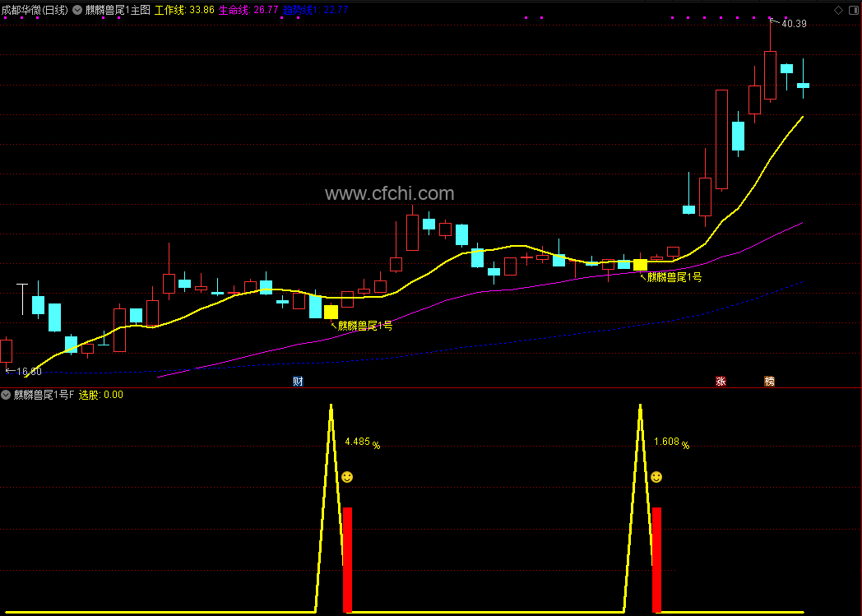Viewport: 862px width, 616px height.
Task: Click the tall red candle at the price peak
Action: coord(770,76)
